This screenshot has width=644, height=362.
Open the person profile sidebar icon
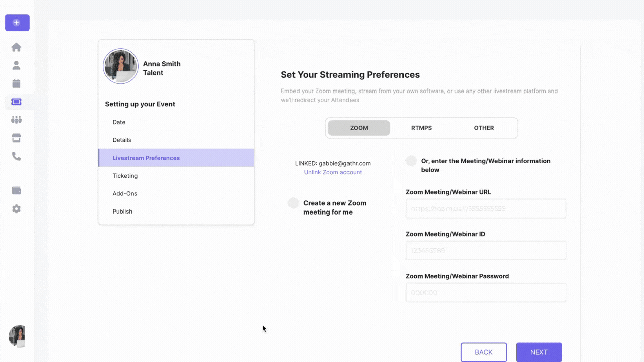[16, 65]
